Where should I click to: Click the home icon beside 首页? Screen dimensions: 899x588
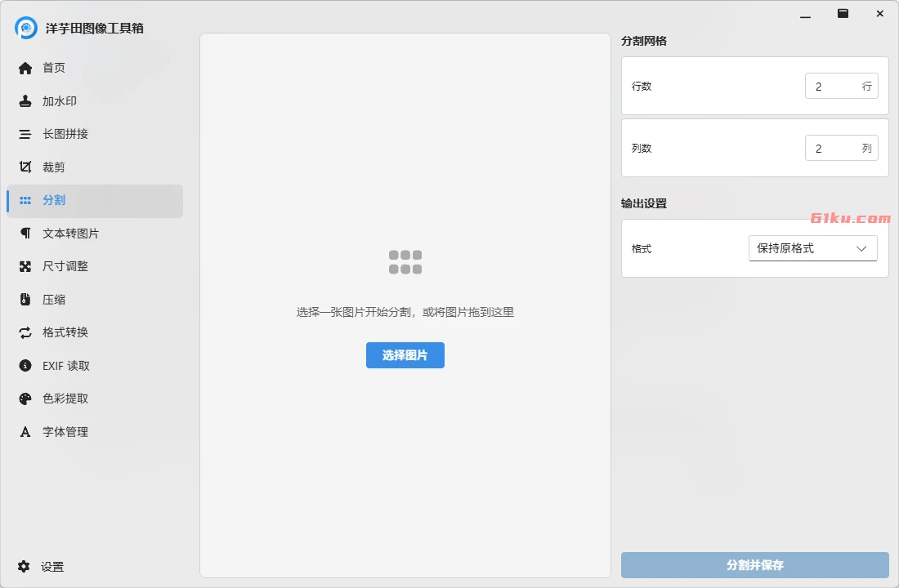25,69
